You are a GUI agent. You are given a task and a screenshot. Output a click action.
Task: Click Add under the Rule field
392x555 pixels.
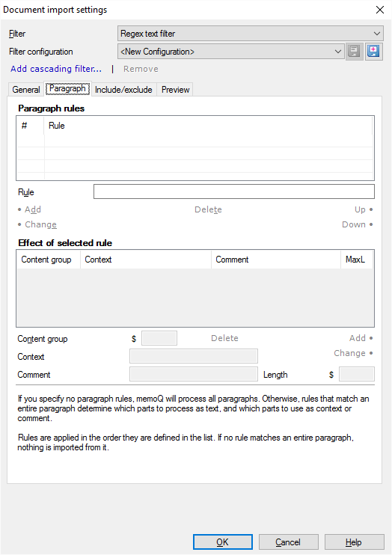[33, 209]
